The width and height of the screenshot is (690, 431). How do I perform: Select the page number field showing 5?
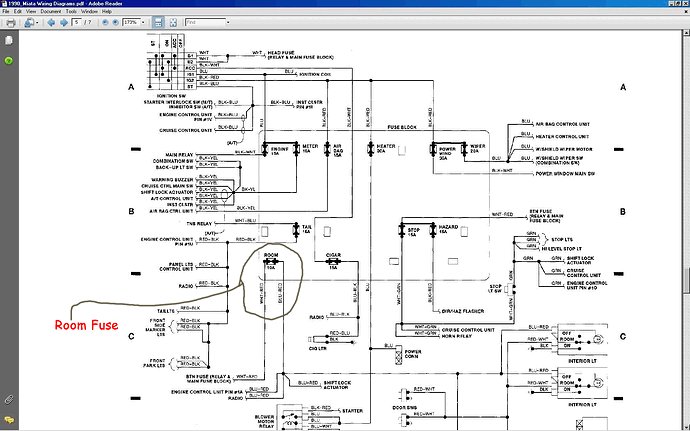click(77, 22)
